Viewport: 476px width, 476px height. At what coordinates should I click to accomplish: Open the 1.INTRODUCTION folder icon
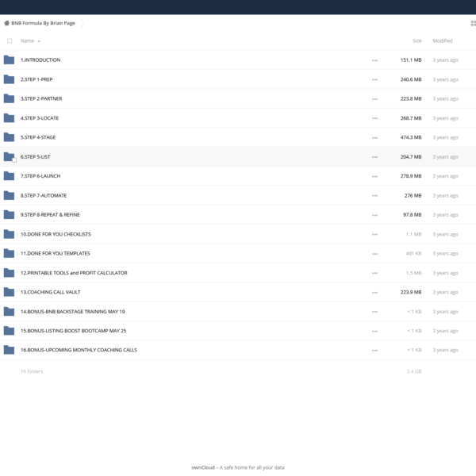(9, 59)
